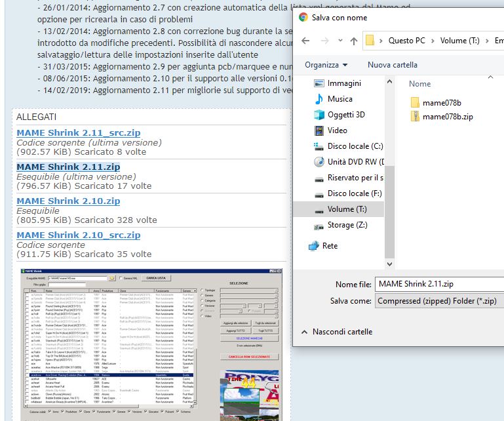This screenshot has width=504, height=421.
Task: Open the MAME Shrink screenshot thumbnail
Action: (151, 344)
